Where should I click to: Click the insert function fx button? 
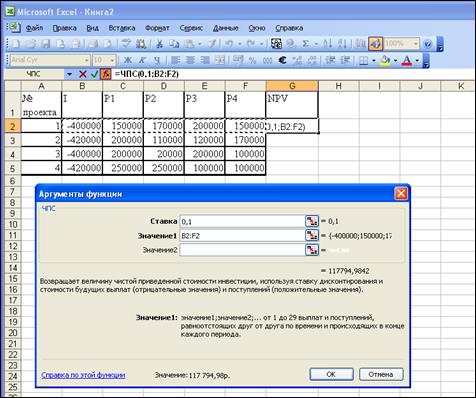[105, 74]
